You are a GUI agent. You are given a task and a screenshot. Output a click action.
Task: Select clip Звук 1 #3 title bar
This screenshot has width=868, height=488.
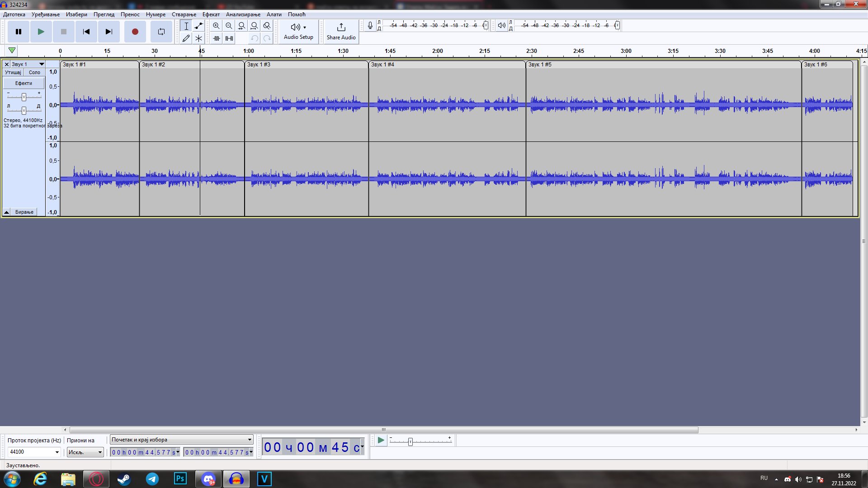point(307,65)
